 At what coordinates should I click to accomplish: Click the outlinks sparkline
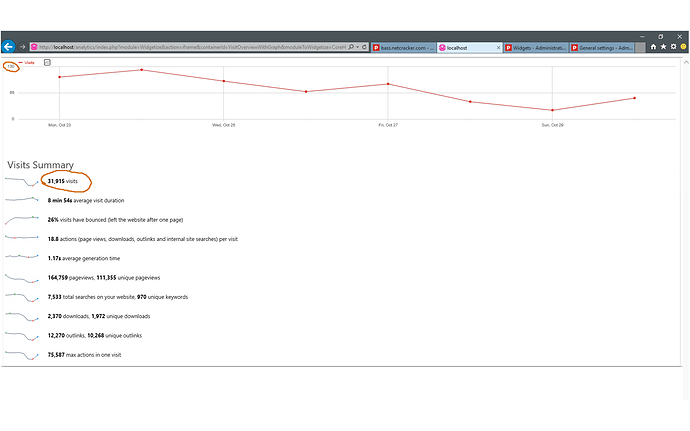click(22, 336)
